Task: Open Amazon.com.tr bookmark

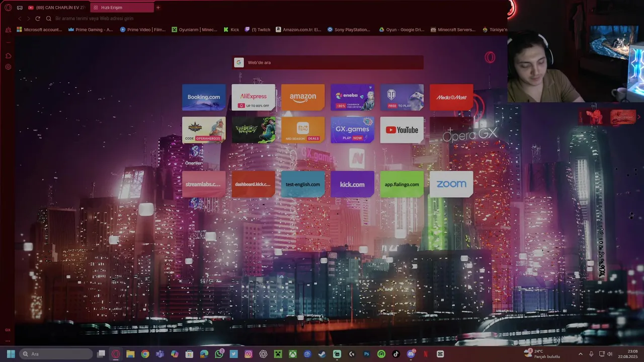Action: click(299, 30)
